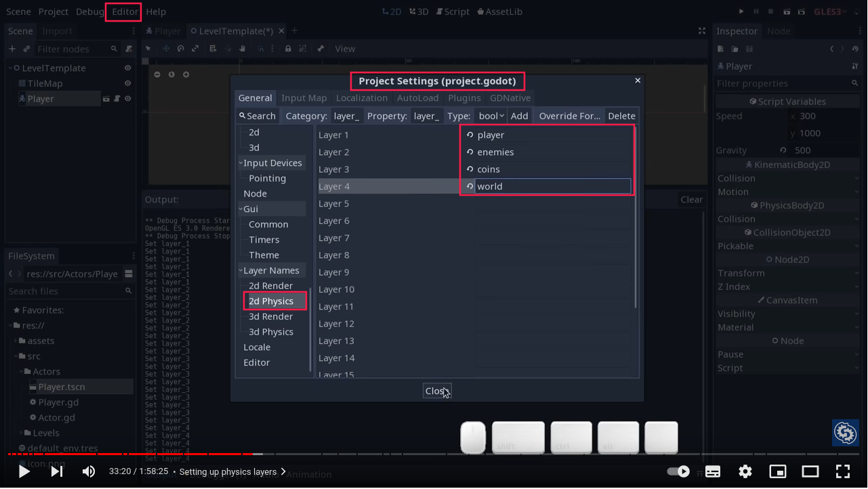Select the arrow select tool in toolbar
868x489 pixels.
tap(148, 49)
